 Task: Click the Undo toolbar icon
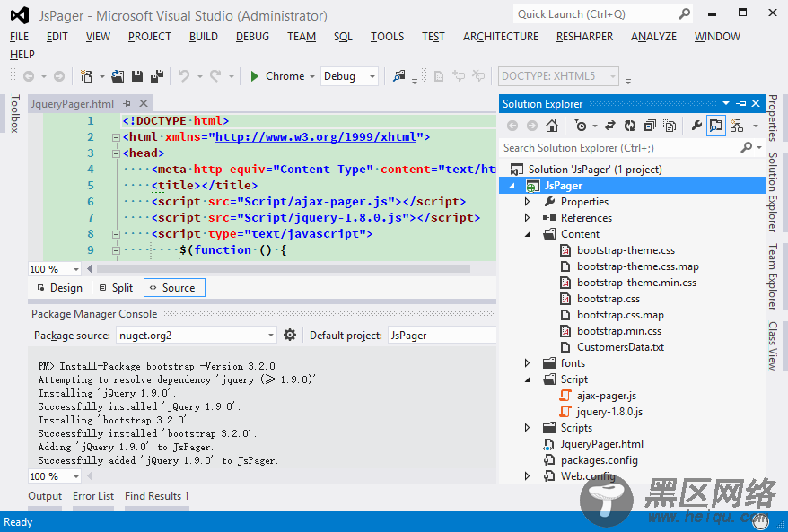(x=184, y=76)
